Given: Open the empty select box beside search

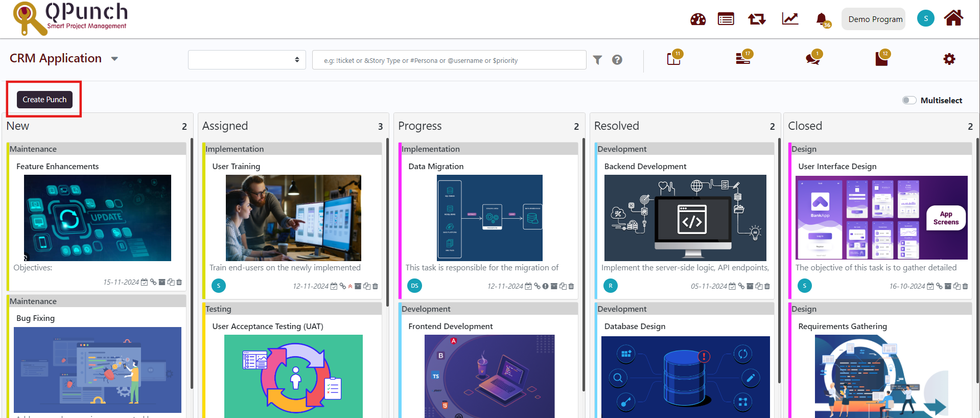Looking at the screenshot, I should pyautogui.click(x=247, y=60).
